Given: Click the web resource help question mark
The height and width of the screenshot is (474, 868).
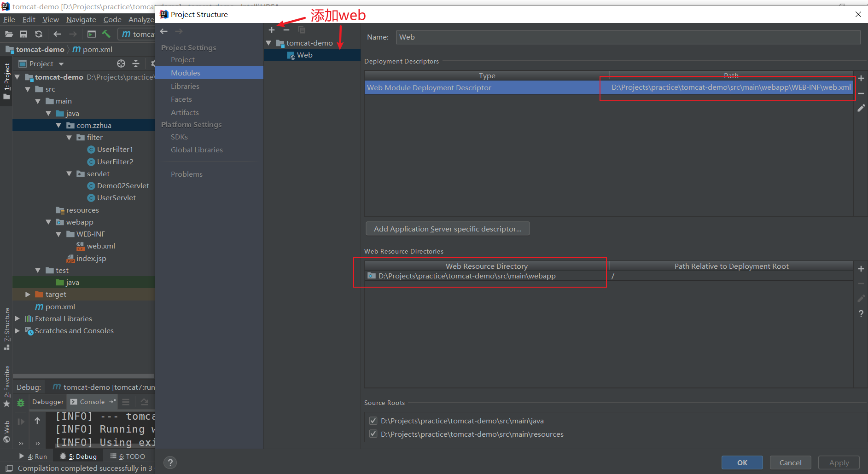Looking at the screenshot, I should [x=861, y=313].
